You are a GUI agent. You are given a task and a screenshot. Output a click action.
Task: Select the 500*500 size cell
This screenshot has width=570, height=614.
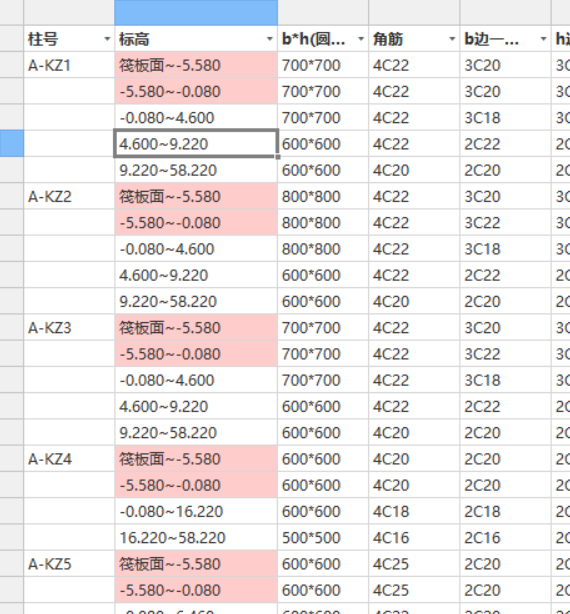[x=323, y=537]
